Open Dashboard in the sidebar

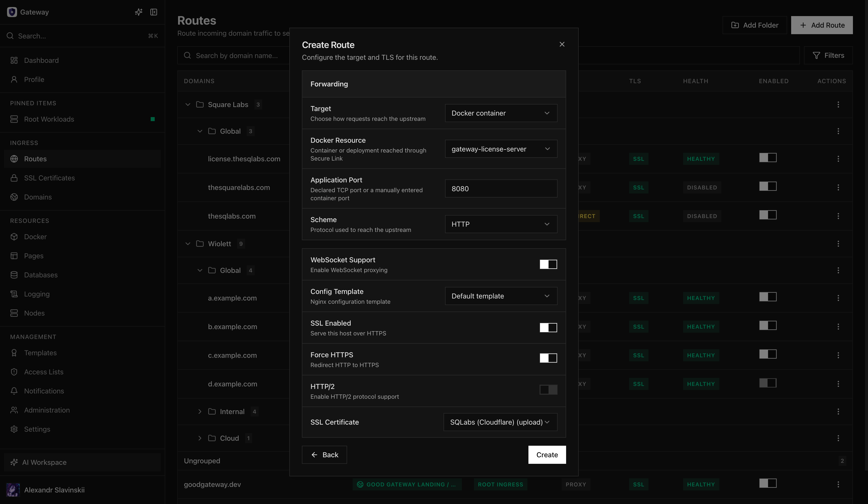pos(82,60)
